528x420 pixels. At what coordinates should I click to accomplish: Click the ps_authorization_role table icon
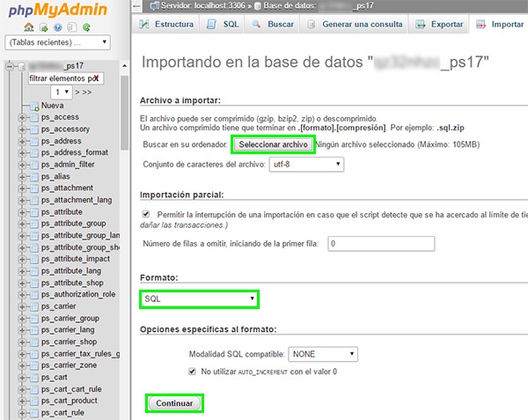pos(34,295)
